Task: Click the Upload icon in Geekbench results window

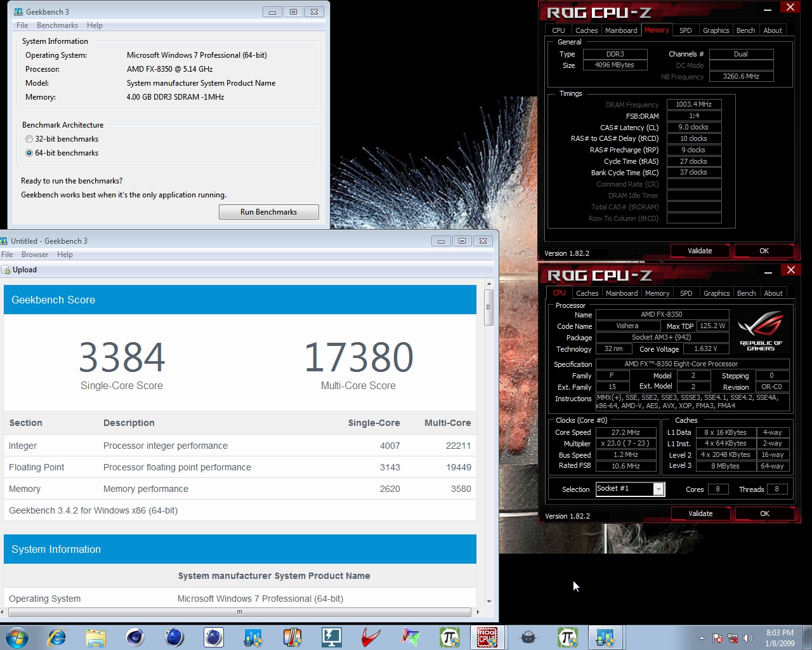Action: click(6, 270)
